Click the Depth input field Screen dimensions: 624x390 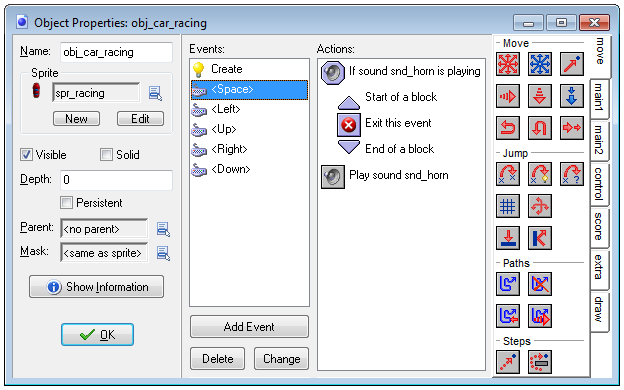(116, 180)
